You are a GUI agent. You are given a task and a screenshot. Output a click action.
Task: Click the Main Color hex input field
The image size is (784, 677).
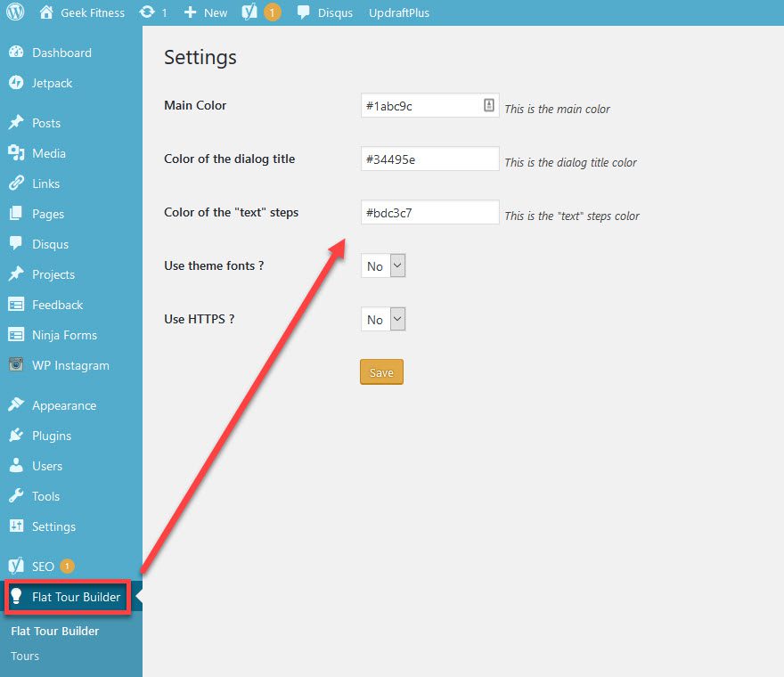point(419,104)
